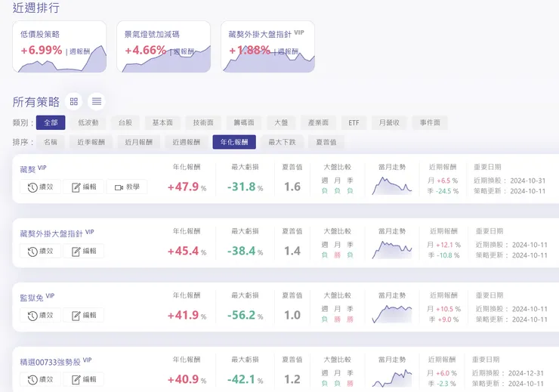This screenshot has height=392, width=559.
Task: Filter by 大盤 category
Action: point(281,122)
